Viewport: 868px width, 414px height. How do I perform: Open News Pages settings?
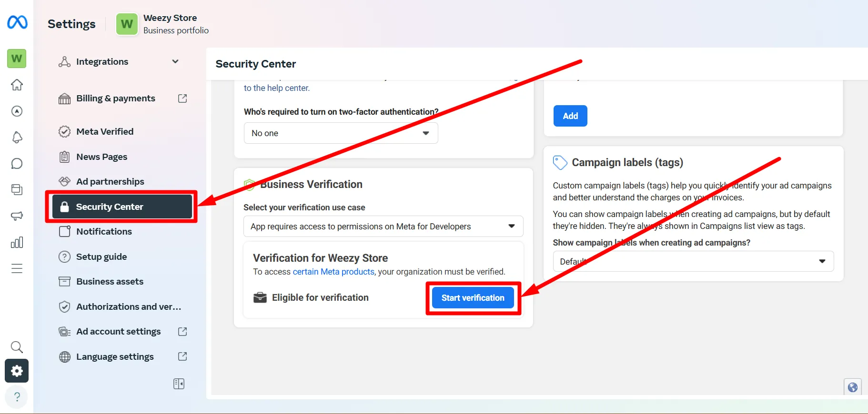pos(102,157)
